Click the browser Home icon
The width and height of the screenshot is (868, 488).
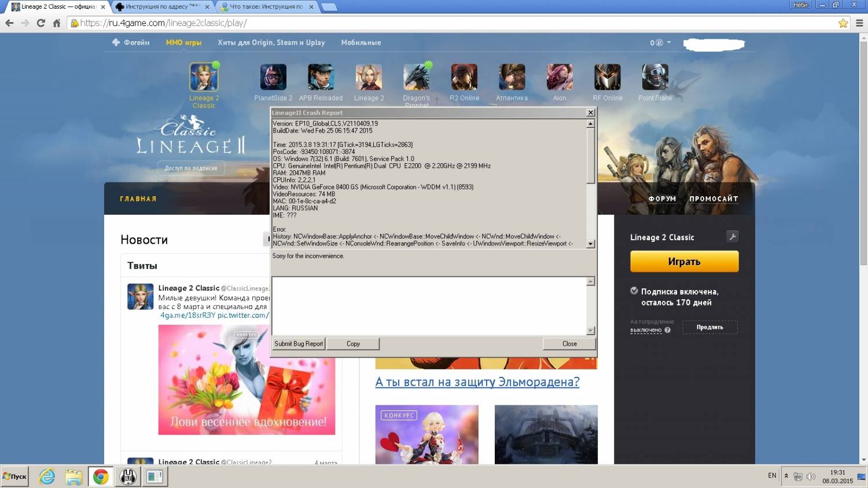tap(56, 23)
